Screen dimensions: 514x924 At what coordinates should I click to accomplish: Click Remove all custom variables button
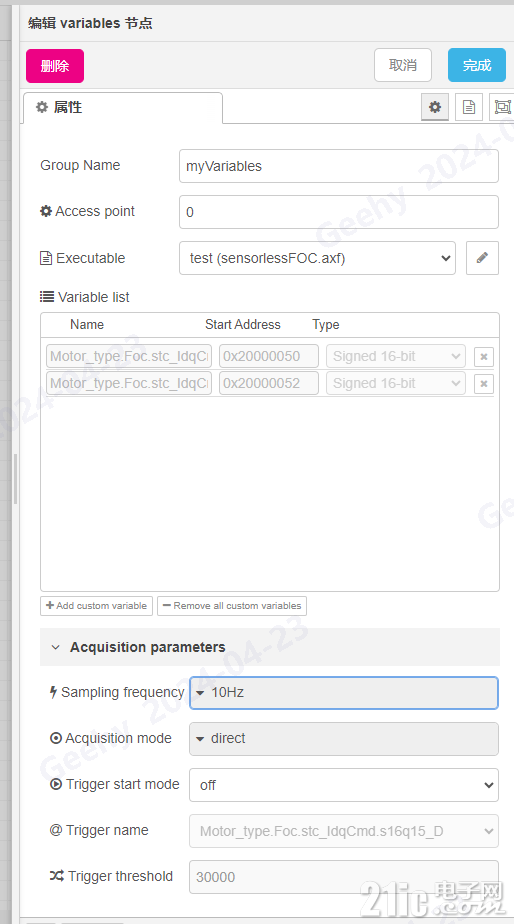232,606
